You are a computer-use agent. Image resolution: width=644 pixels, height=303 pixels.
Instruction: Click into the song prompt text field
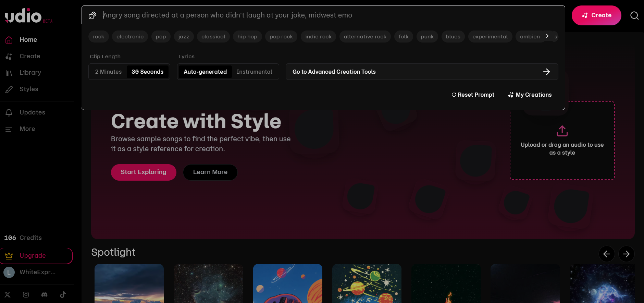[x=331, y=15]
